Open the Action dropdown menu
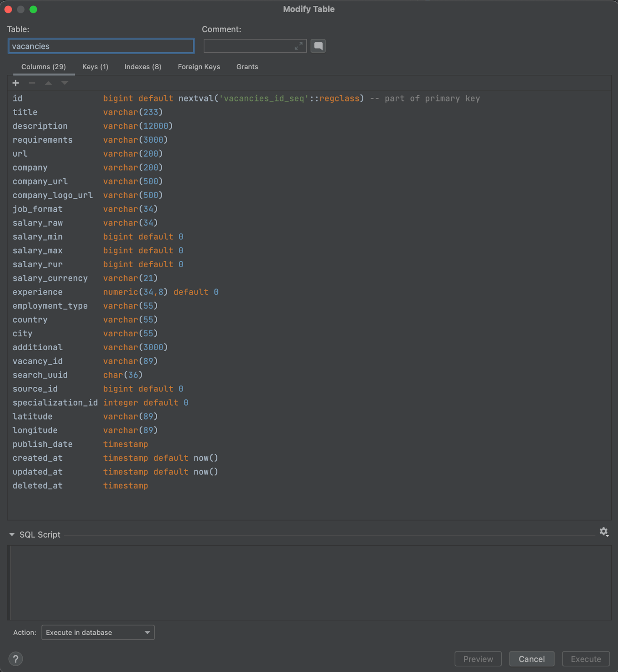Image resolution: width=618 pixels, height=672 pixels. click(98, 633)
